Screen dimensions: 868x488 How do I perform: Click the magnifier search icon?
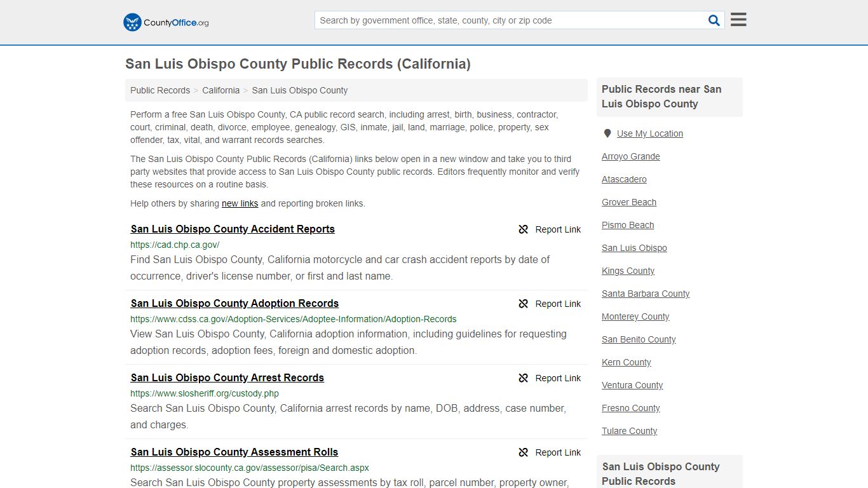[714, 20]
